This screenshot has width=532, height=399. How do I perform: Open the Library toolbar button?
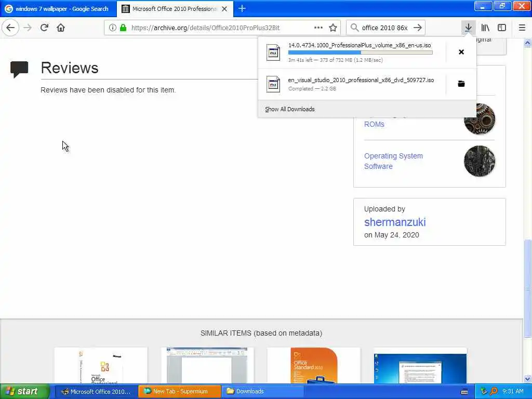tap(485, 28)
